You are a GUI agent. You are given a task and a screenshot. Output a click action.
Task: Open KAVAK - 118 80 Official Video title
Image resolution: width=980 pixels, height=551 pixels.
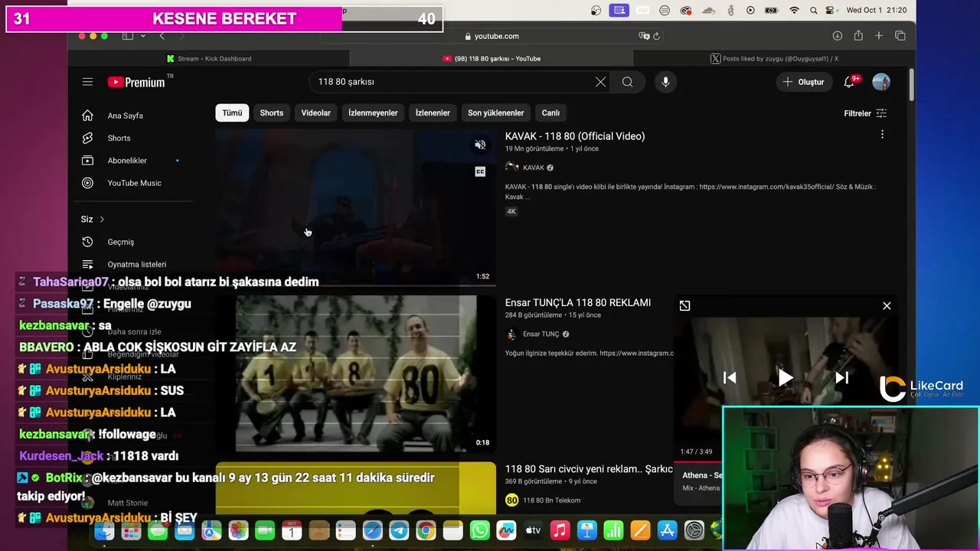(x=575, y=136)
